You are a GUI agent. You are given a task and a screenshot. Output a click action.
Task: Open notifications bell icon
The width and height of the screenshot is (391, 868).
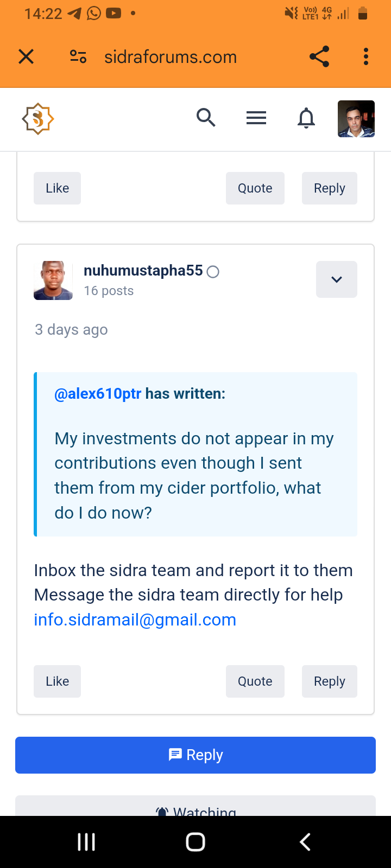tap(306, 118)
